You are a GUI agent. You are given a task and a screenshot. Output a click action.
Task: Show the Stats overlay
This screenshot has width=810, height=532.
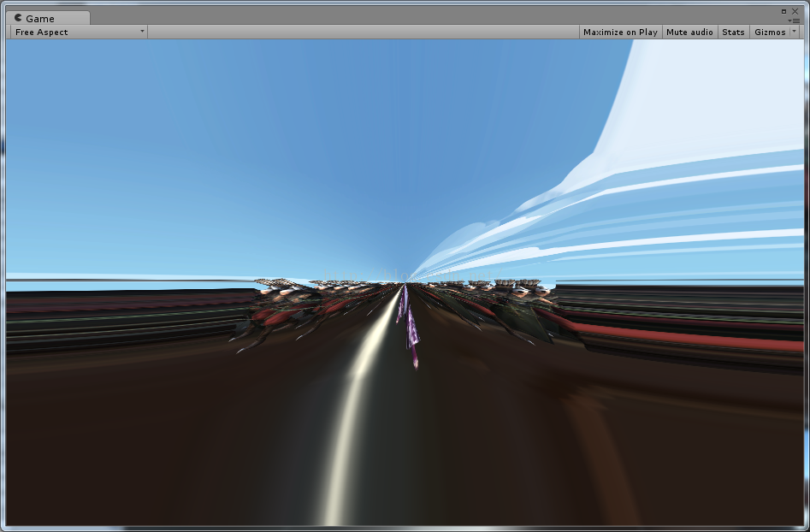[x=733, y=32]
